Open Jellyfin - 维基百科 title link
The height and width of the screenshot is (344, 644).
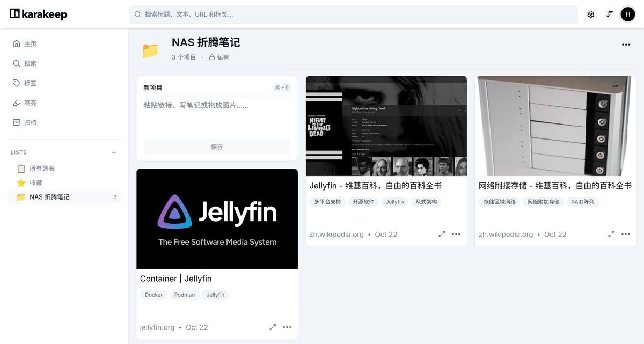[x=376, y=186]
